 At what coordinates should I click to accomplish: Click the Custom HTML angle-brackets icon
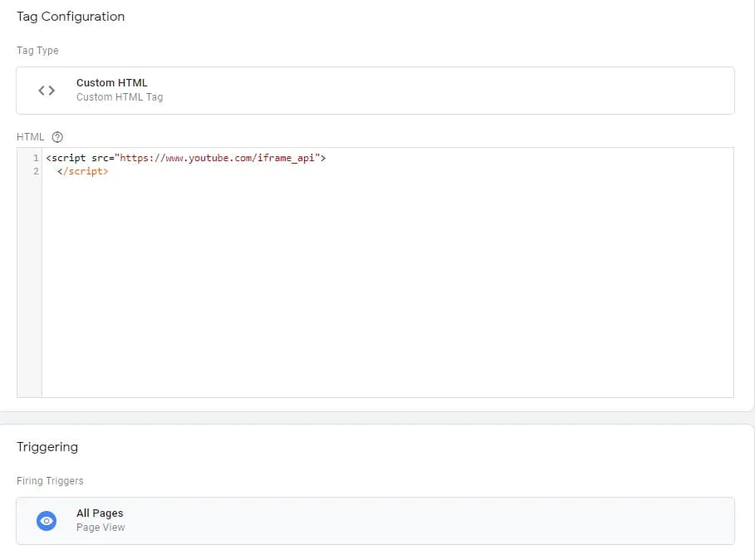click(x=46, y=90)
